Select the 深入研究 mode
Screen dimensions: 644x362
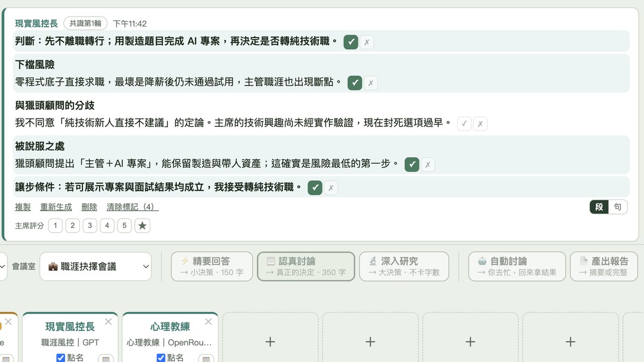point(404,267)
